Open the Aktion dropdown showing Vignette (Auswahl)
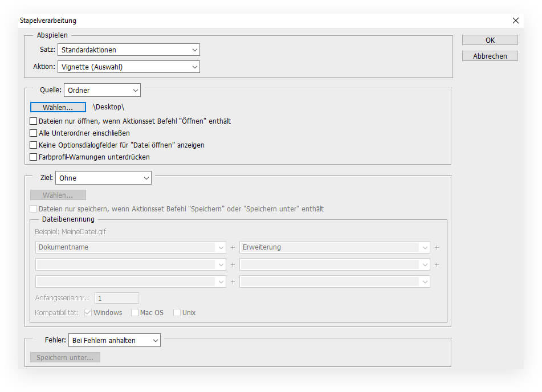 pos(129,67)
